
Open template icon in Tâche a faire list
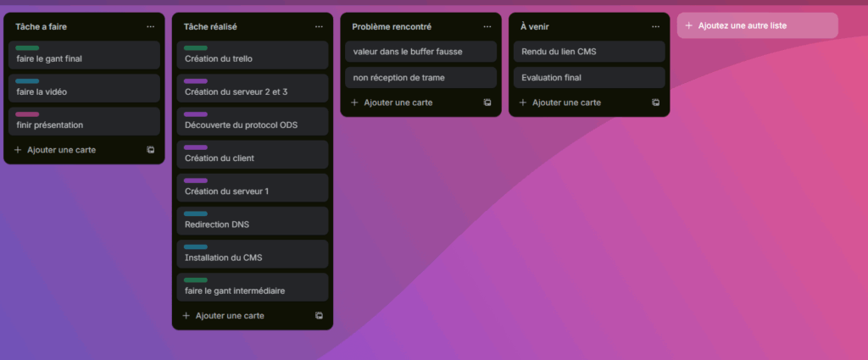(x=150, y=150)
